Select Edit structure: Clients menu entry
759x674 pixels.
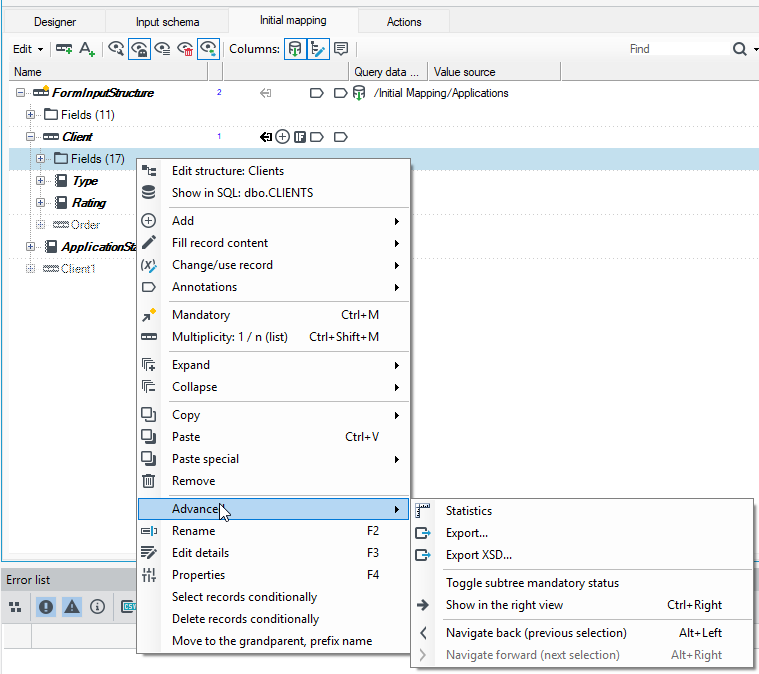coord(273,171)
